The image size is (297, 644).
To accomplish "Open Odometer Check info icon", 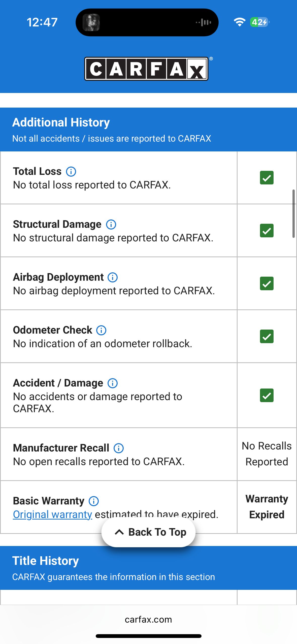I will pyautogui.click(x=101, y=330).
